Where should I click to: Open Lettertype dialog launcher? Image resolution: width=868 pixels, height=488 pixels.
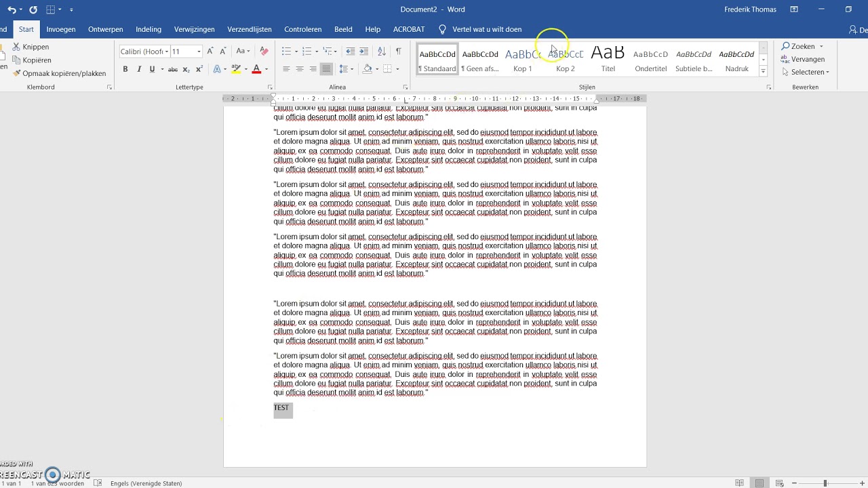[x=270, y=87]
